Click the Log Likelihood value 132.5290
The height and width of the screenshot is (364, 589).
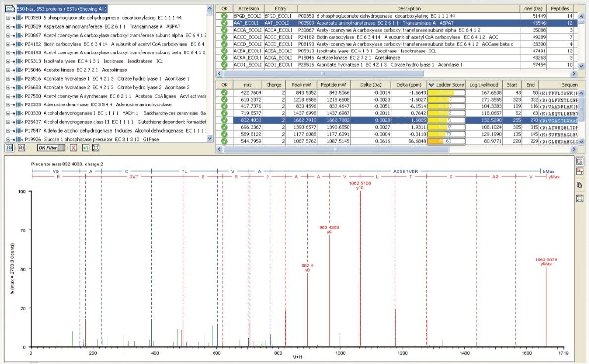[491, 120]
